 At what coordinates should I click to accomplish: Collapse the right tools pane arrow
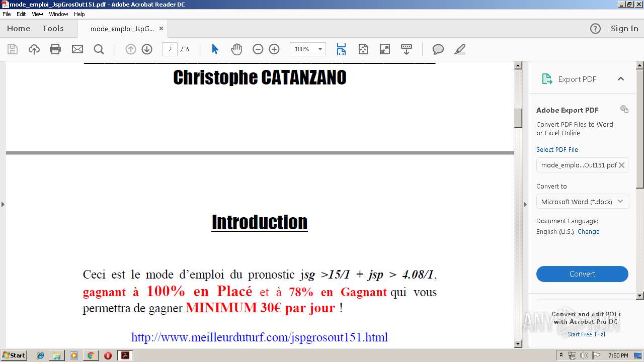[x=525, y=204]
